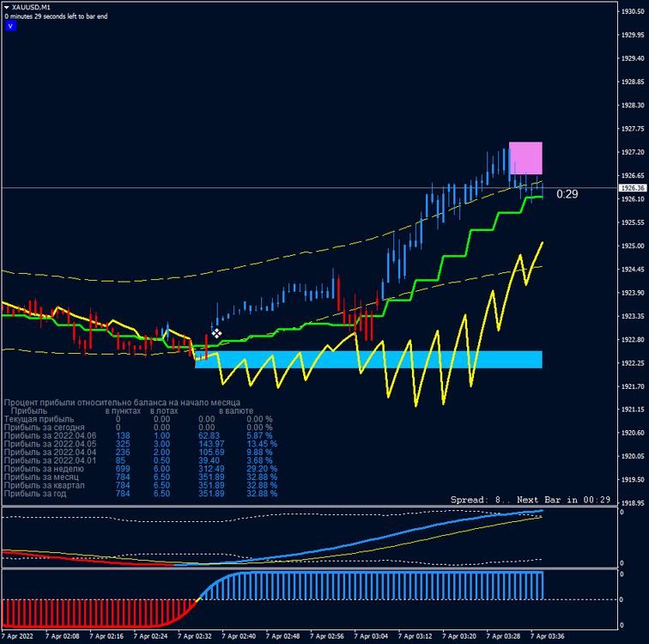Click the 1918.95 price scale label
Screen dimensions: 649x644
633,503
